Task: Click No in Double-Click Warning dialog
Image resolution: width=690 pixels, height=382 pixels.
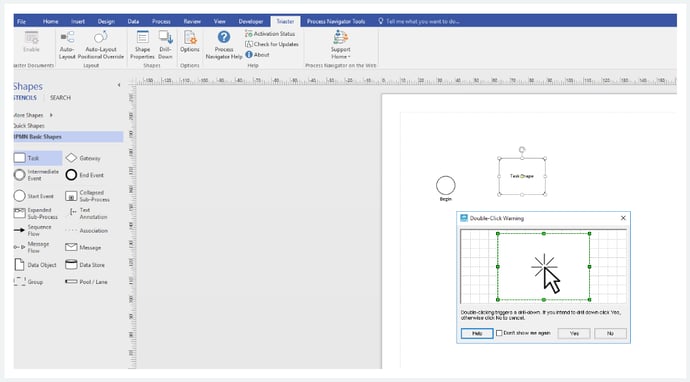Action: point(610,334)
